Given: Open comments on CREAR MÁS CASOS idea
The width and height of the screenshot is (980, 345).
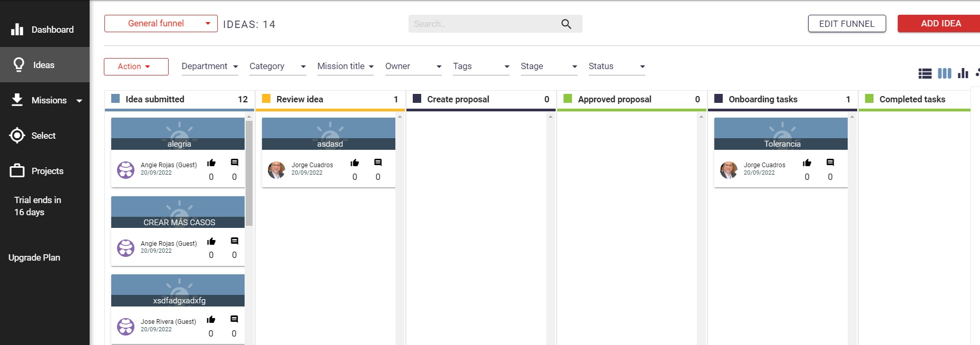Looking at the screenshot, I should [x=235, y=241].
